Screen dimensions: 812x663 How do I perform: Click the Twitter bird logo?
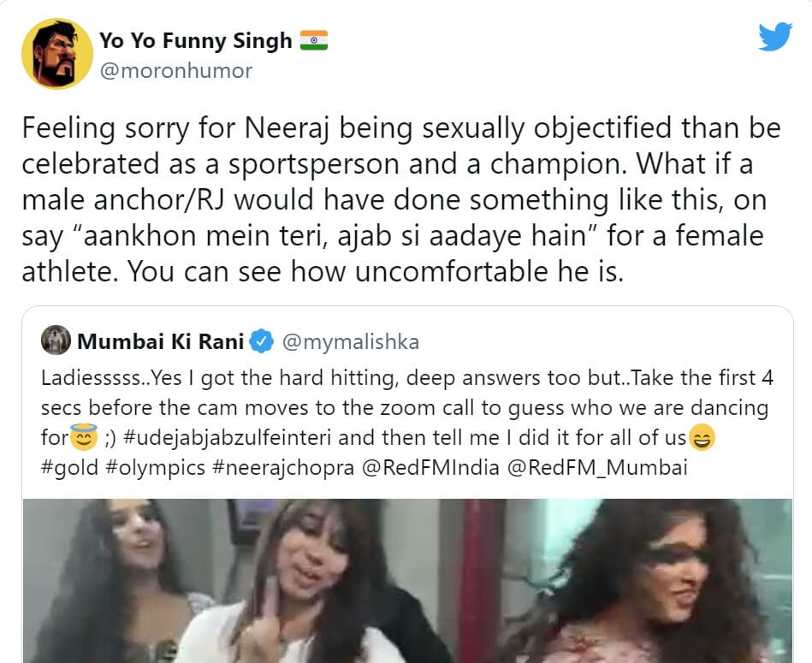tap(774, 36)
